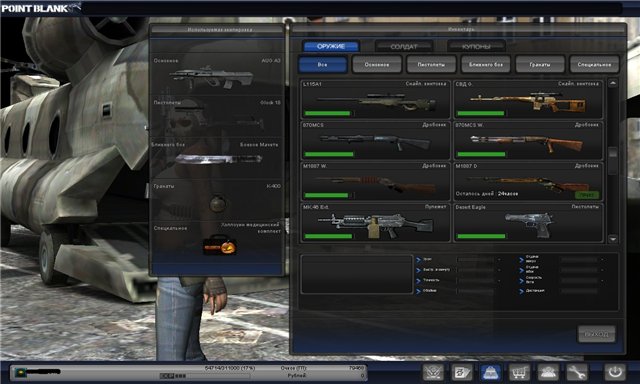
Task: Filter weapons by Гранаты
Action: point(540,64)
